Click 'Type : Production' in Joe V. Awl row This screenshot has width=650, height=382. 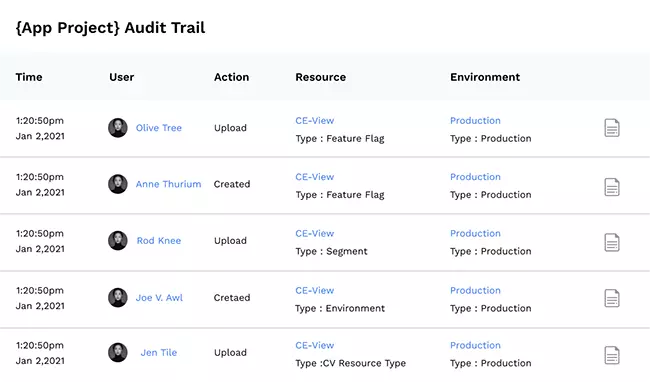click(x=491, y=309)
